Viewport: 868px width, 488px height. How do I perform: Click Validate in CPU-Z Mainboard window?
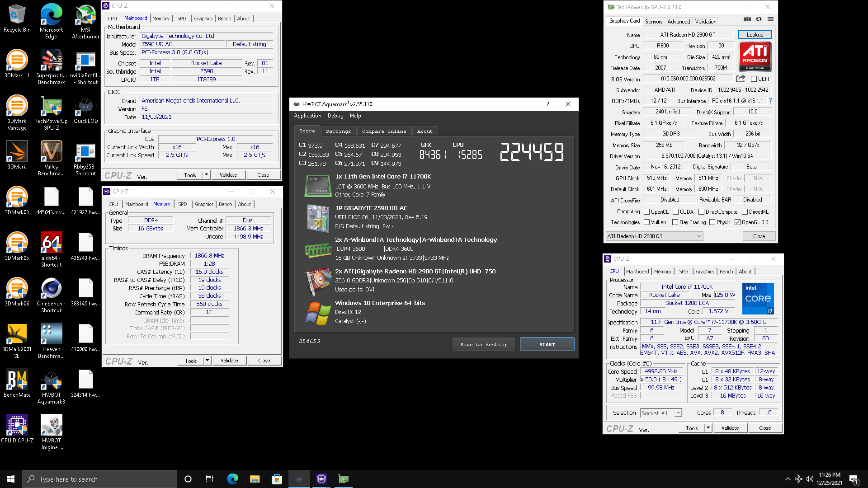point(228,175)
